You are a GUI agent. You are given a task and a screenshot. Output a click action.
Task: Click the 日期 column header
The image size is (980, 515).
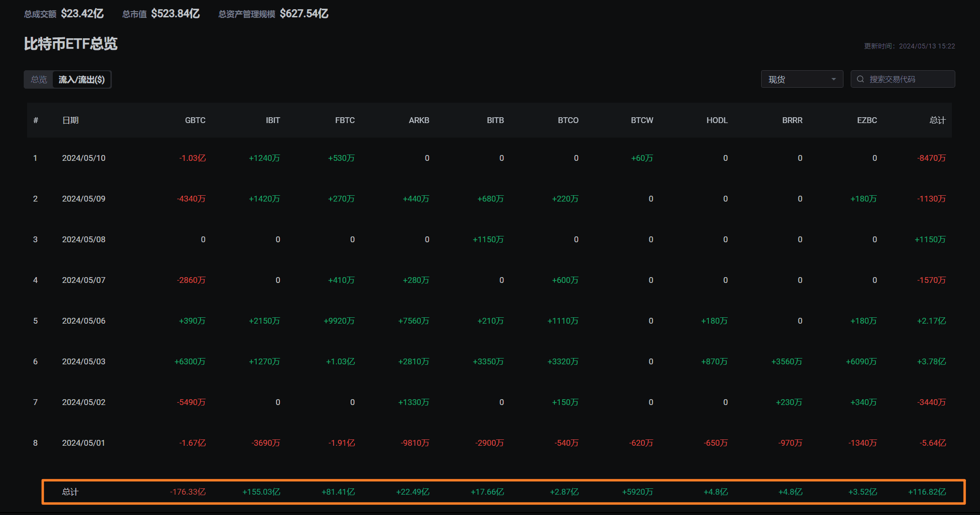(70, 120)
